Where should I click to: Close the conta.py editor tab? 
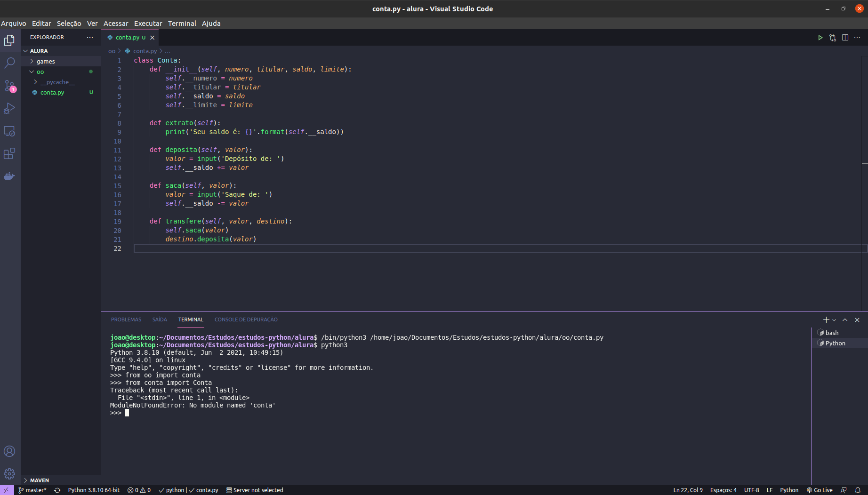152,38
